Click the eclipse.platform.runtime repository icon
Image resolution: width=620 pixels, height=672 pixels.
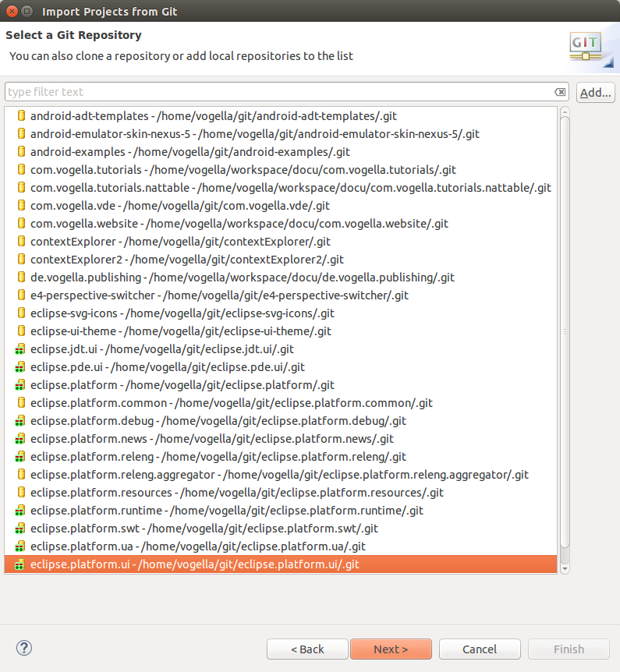point(19,511)
